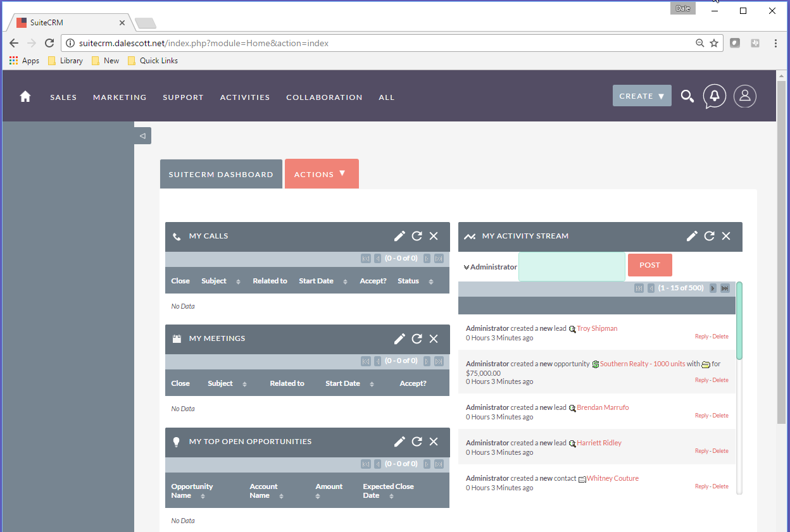This screenshot has height=532, width=790.
Task: Click the Activity Stream green scrollbar
Action: [739, 320]
